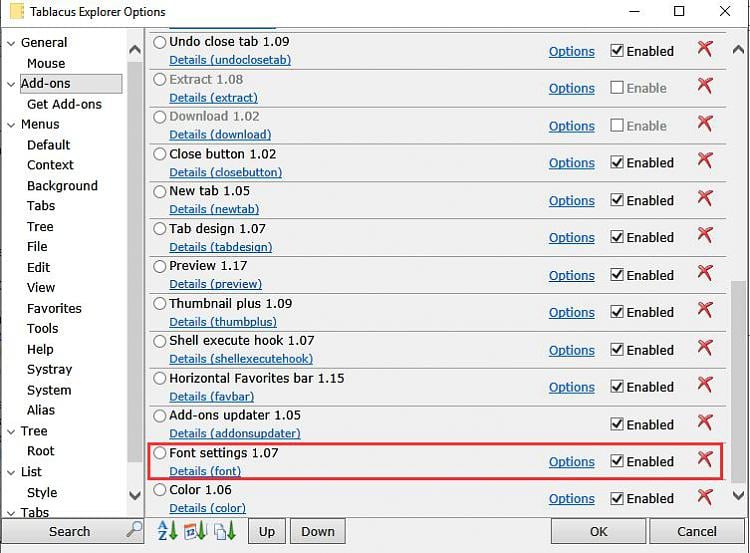Open Style under List

coord(42,493)
